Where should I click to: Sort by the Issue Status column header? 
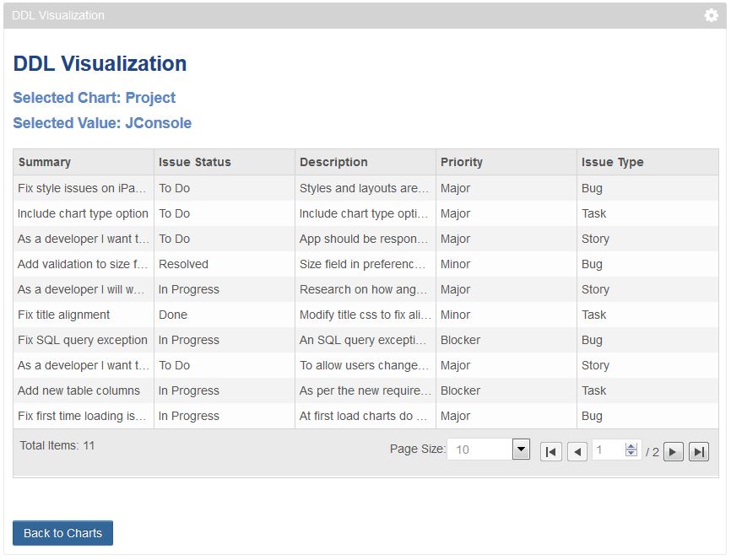[x=195, y=162]
